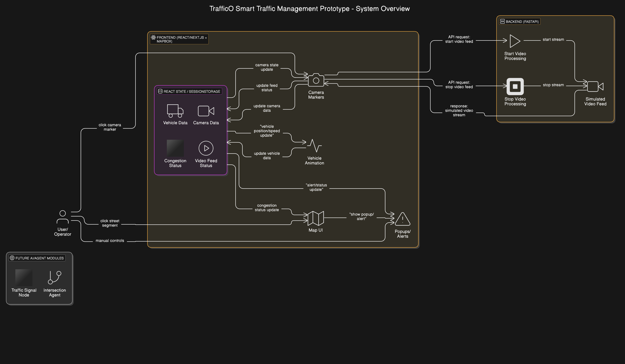Select the Intersection Agent branch icon
The width and height of the screenshot is (625, 364).
coord(55,277)
